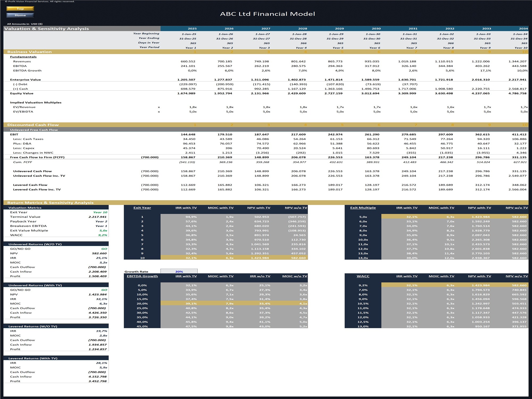Select the Terminal Value 2.217.941 cell
The image size is (532, 399).
tap(97, 217)
